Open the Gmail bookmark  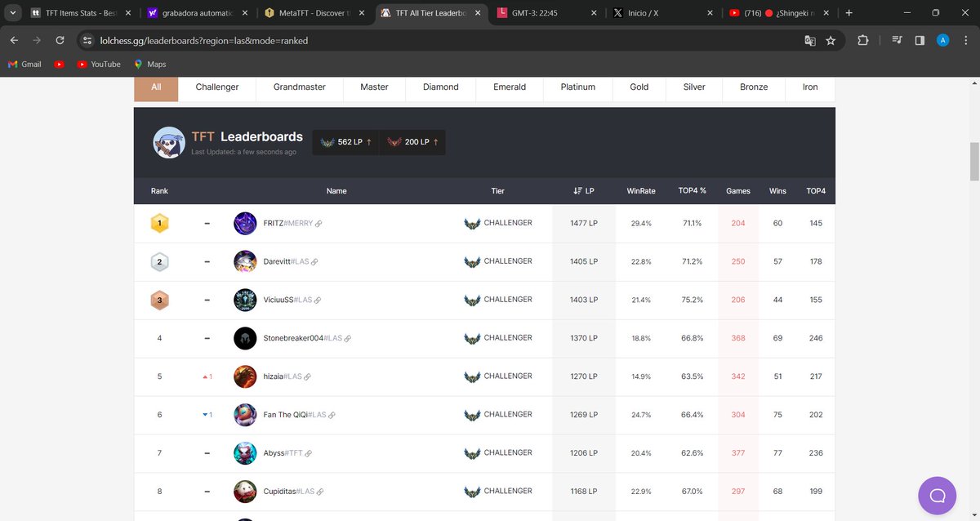[24, 64]
